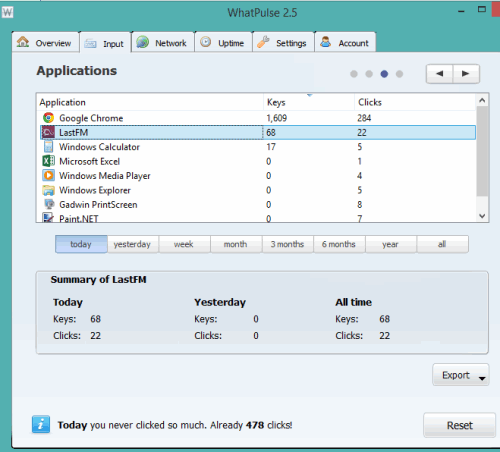Open the Settings tab
The image size is (500, 452).
pyautogui.click(x=283, y=42)
